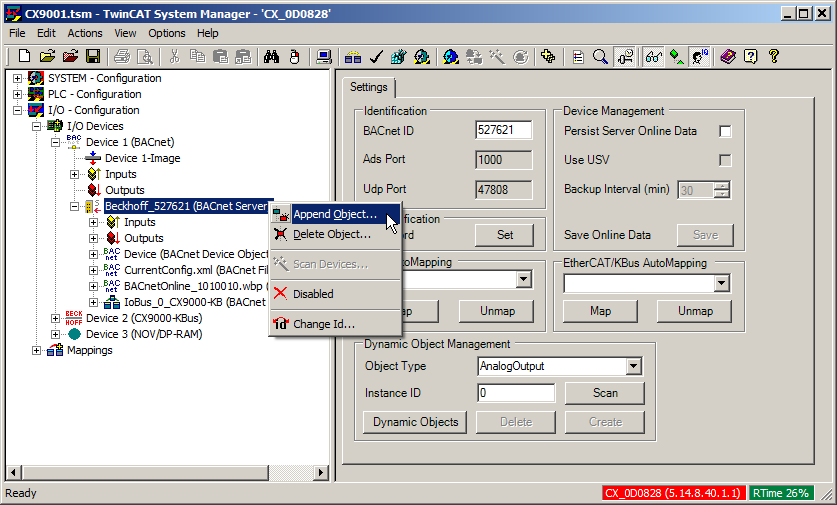Click the Scan magic wand toolbar icon
Viewport: 837px width, 505px height.
click(x=497, y=56)
